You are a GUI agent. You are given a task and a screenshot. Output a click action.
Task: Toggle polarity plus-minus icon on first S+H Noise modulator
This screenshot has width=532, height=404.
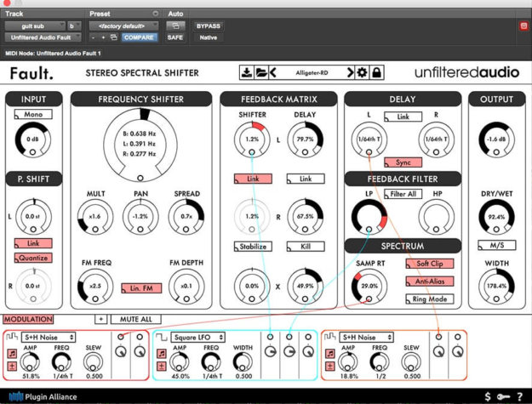pos(12,366)
